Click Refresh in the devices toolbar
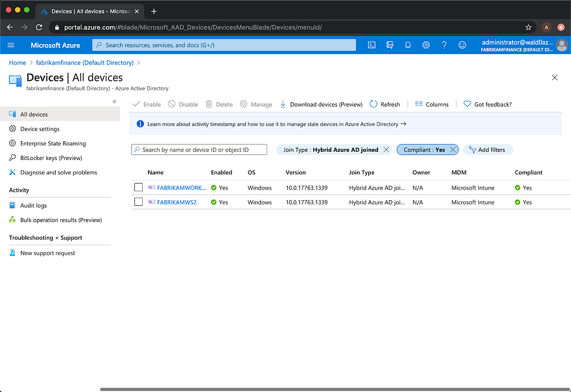 [385, 104]
